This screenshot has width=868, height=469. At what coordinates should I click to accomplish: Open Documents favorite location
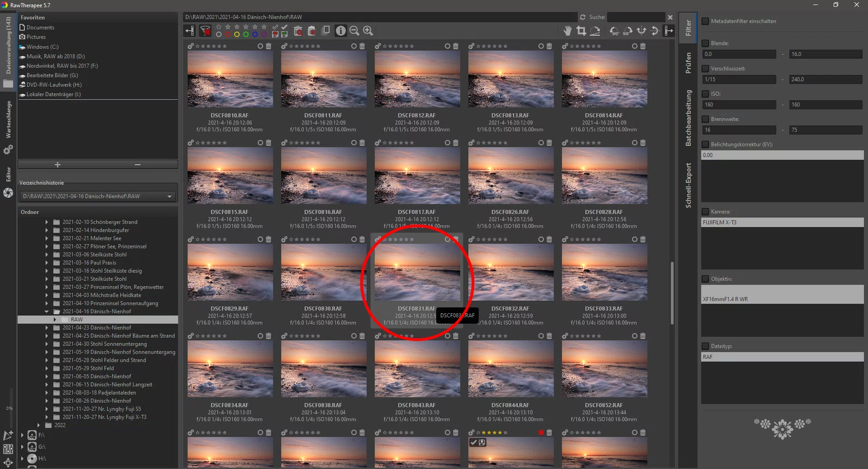(40, 27)
